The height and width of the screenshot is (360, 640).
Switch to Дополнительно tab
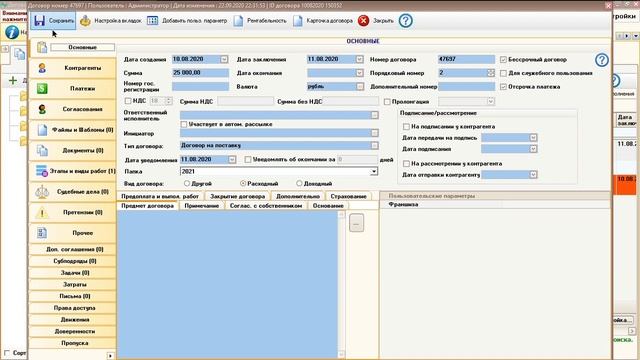(x=298, y=196)
